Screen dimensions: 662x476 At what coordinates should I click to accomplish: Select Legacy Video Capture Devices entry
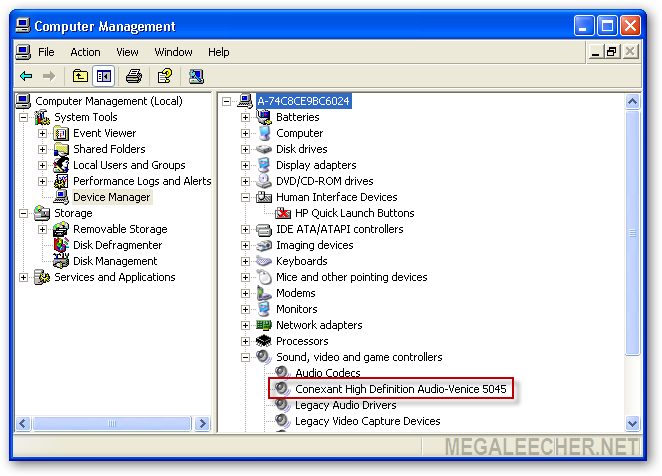(367, 421)
